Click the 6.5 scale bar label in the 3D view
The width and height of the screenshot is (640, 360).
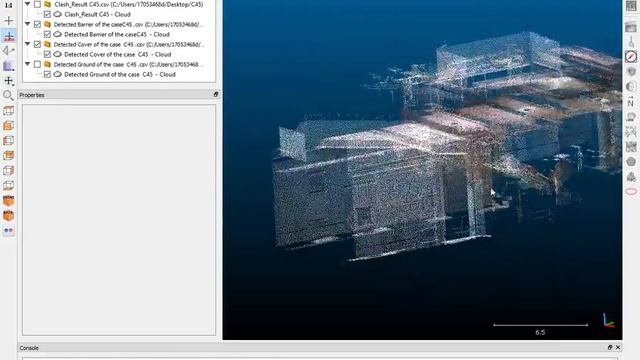540,332
